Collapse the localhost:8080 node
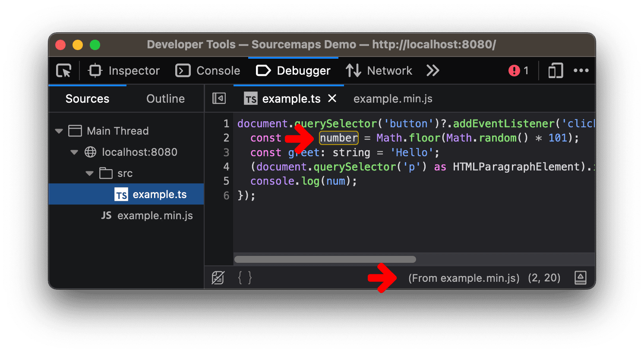This screenshot has width=644, height=353. pos(74,152)
